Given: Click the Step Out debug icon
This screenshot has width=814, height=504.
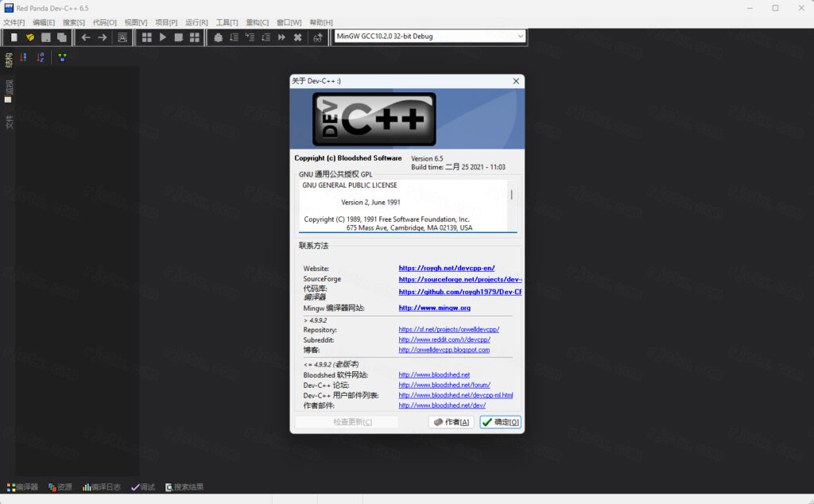Looking at the screenshot, I should 266,37.
